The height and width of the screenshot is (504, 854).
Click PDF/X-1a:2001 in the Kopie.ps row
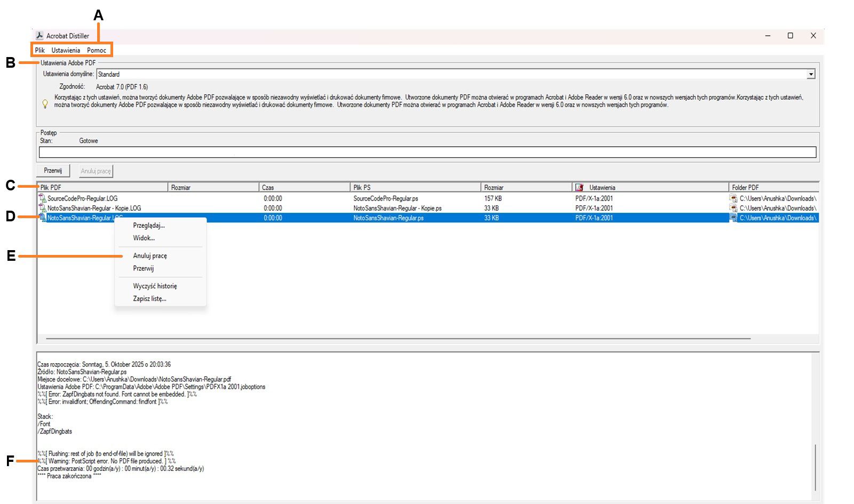[x=594, y=208]
